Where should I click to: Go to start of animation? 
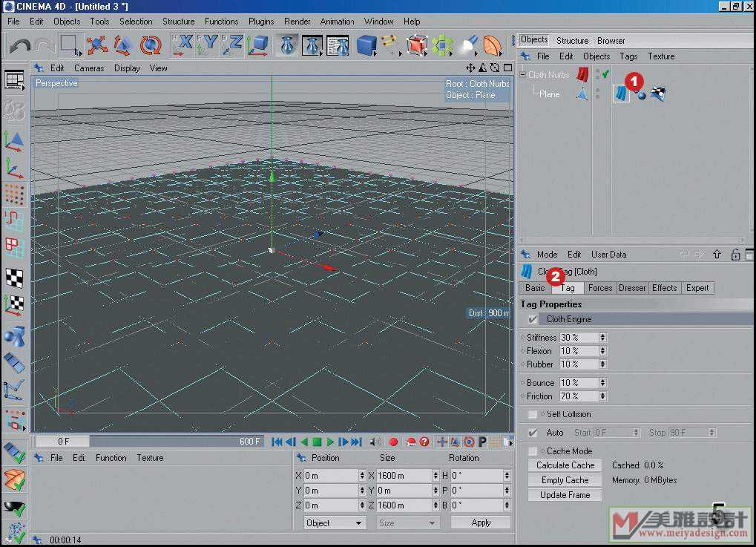point(277,442)
